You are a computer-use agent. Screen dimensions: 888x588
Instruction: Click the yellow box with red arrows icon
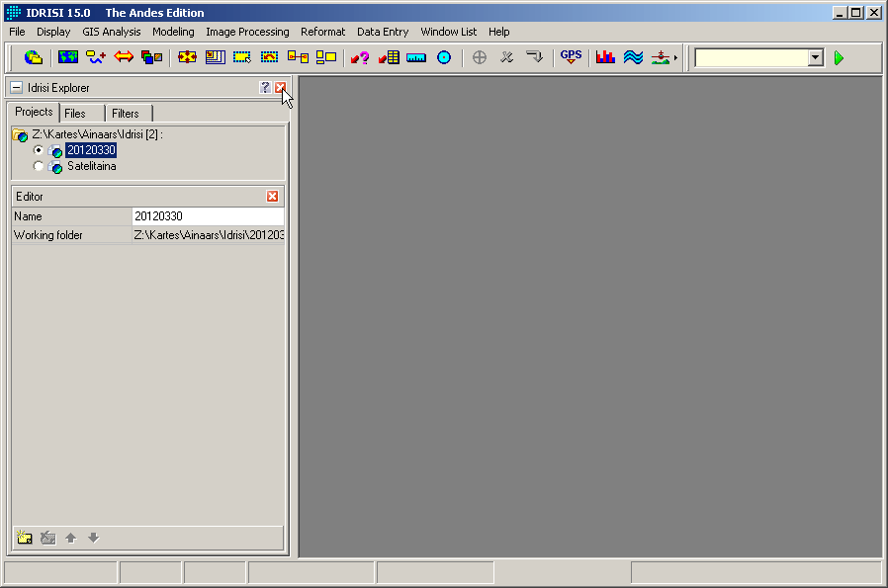187,57
